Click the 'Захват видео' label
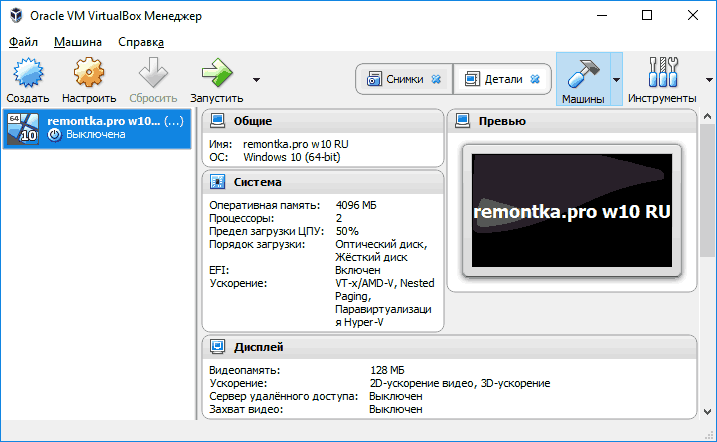Viewport: 717px width, 442px height. coord(246,410)
